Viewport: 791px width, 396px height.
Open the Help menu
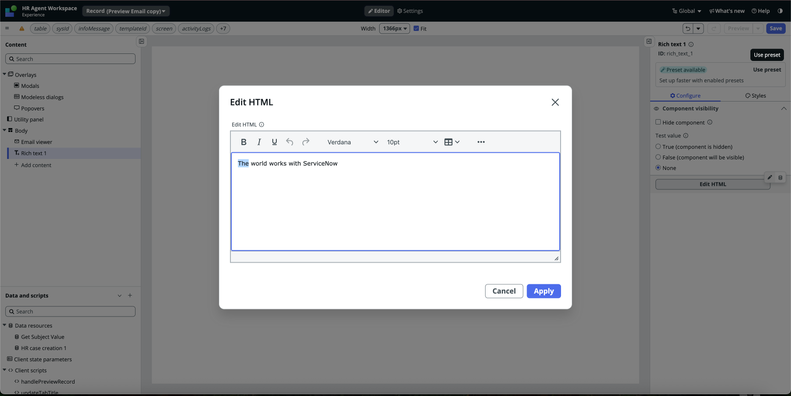click(761, 11)
